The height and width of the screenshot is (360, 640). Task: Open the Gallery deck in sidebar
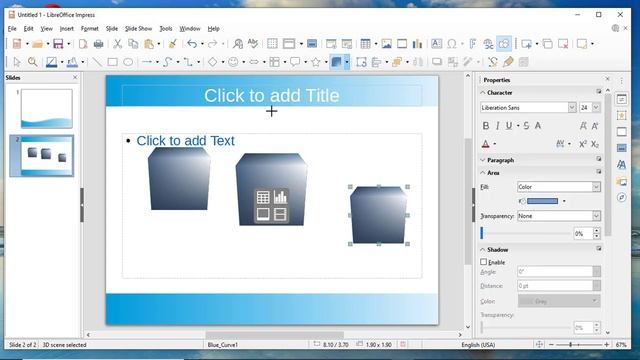[621, 181]
